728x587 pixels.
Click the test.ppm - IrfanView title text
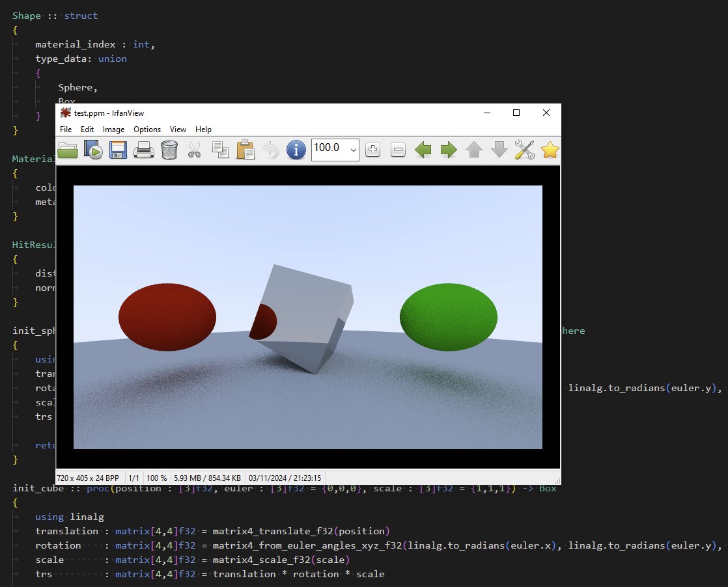click(x=109, y=113)
